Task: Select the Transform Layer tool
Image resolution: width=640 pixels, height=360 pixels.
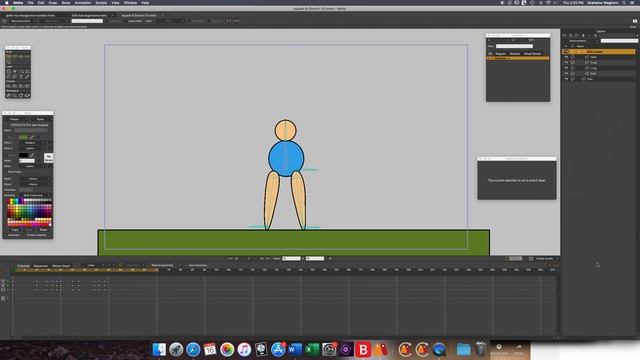Action: pos(9,71)
